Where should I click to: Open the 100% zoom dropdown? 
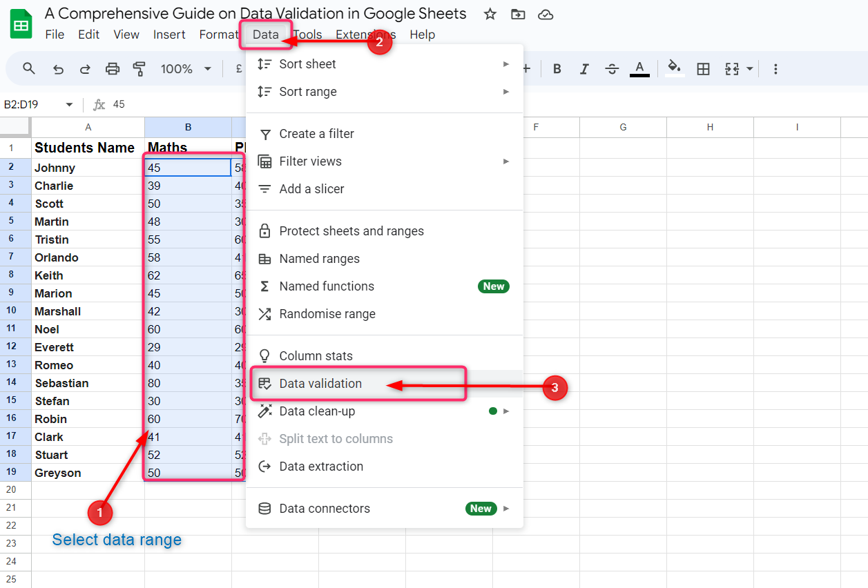(186, 68)
